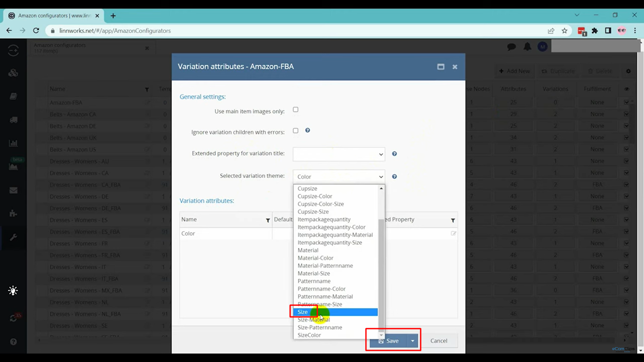The width and height of the screenshot is (644, 362).
Task: Choose Itempackagequantity-Material option
Action: pos(336,235)
